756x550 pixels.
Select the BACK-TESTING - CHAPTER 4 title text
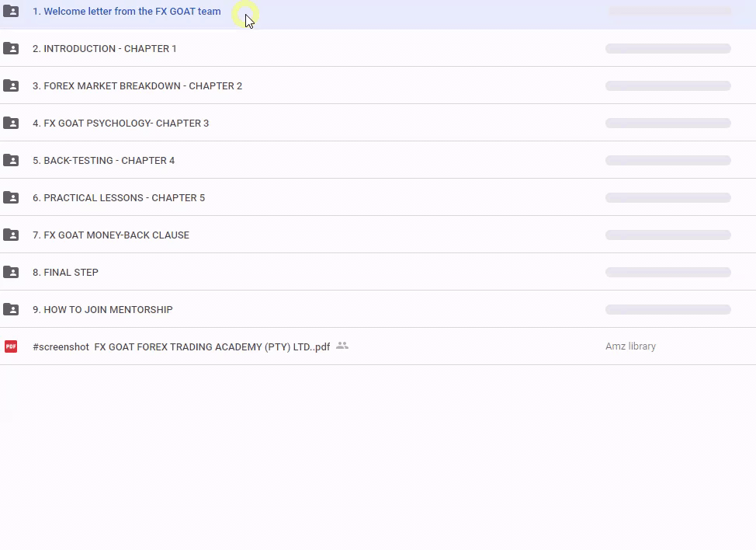(103, 161)
